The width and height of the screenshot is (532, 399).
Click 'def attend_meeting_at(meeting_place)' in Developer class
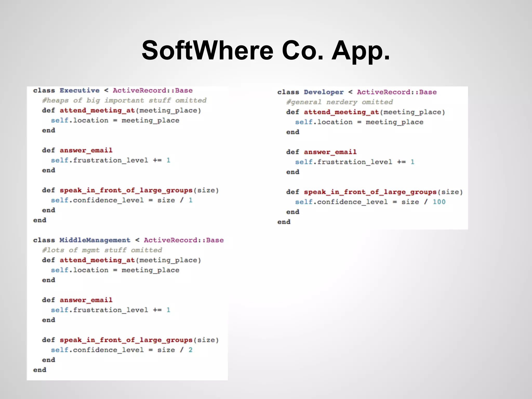tap(366, 112)
